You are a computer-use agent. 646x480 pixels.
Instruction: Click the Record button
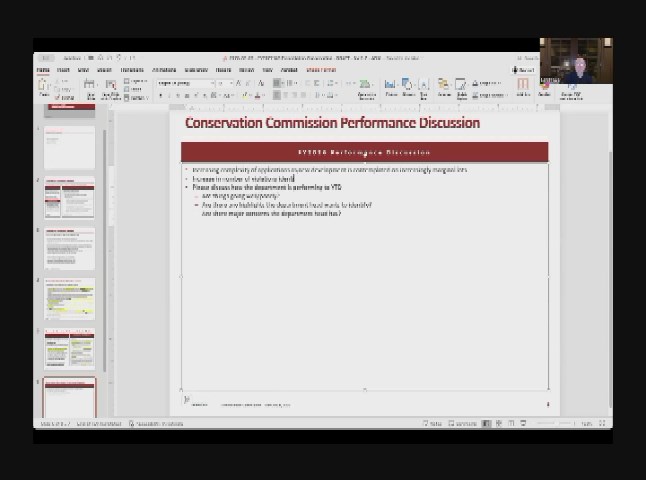click(x=523, y=70)
